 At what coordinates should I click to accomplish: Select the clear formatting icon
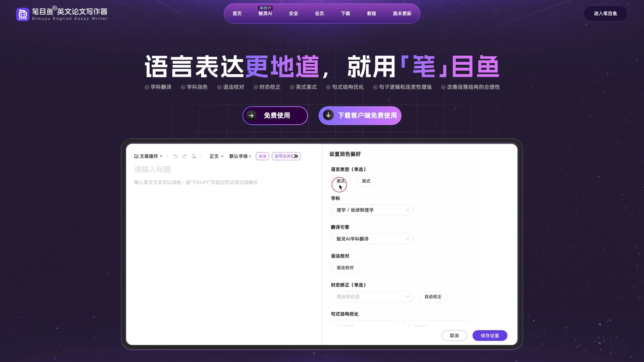(194, 156)
